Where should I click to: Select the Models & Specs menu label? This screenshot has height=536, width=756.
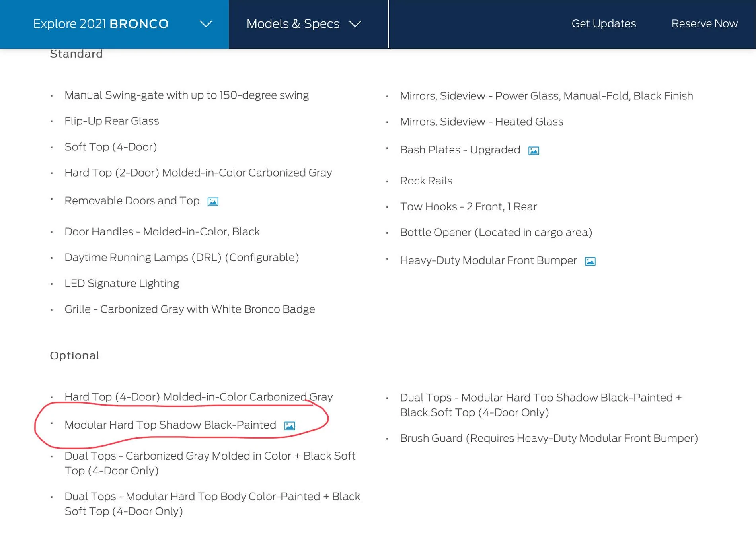point(293,24)
